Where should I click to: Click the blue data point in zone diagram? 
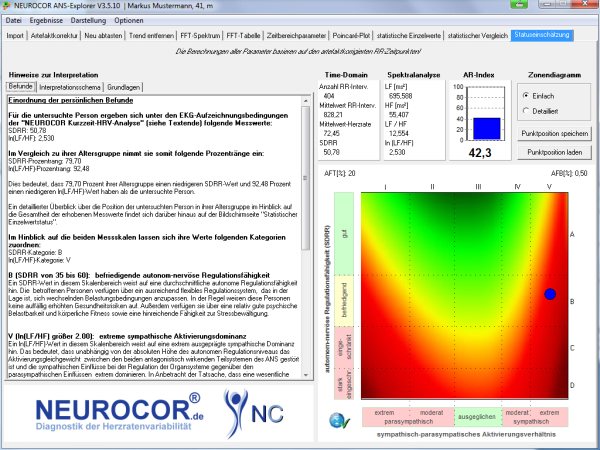point(550,294)
